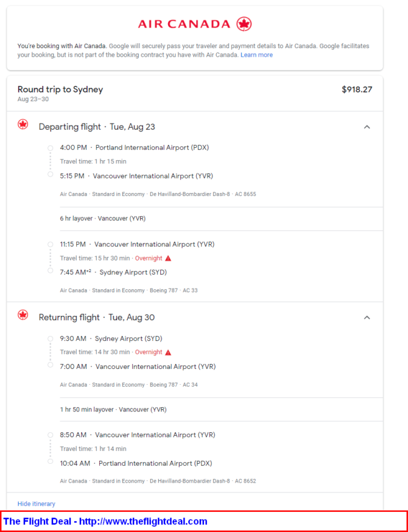Click The Flight Deal website banner link
This screenshot has width=408, height=532.
tap(105, 521)
